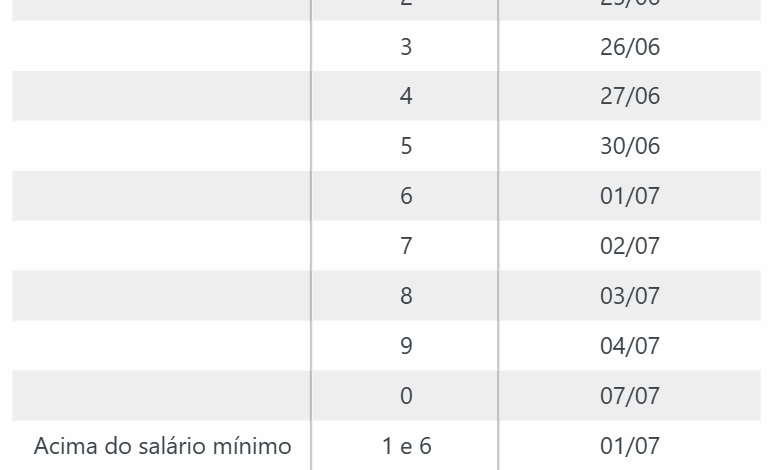Select the 07/07 date cell

[630, 396]
